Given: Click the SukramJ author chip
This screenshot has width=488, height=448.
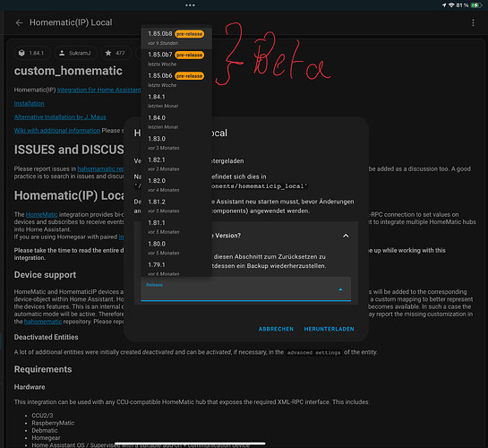Looking at the screenshot, I should (x=75, y=53).
